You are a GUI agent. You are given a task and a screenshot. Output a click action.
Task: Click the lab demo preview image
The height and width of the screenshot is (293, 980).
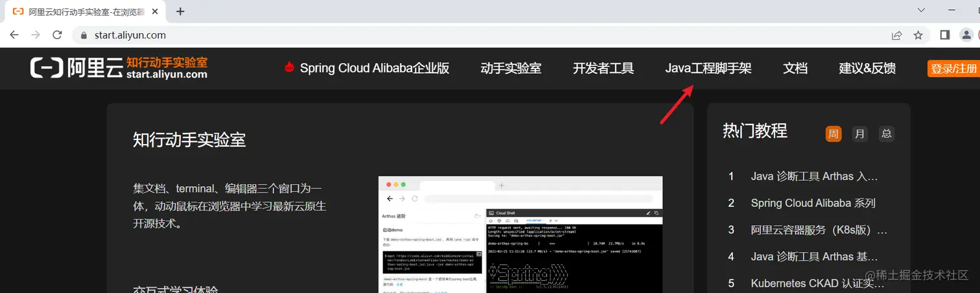pos(520,235)
